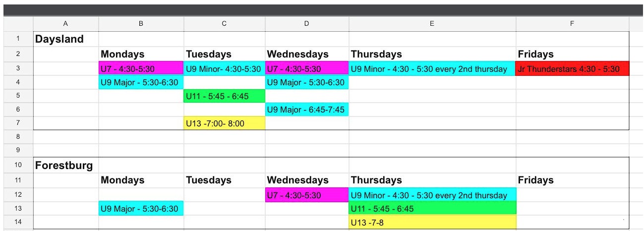Click the column C header

coord(224,24)
